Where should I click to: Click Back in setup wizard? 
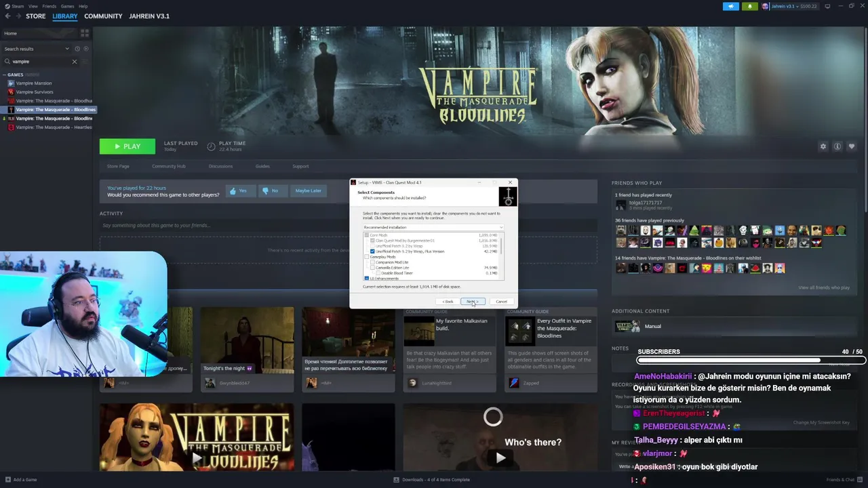[x=448, y=302]
